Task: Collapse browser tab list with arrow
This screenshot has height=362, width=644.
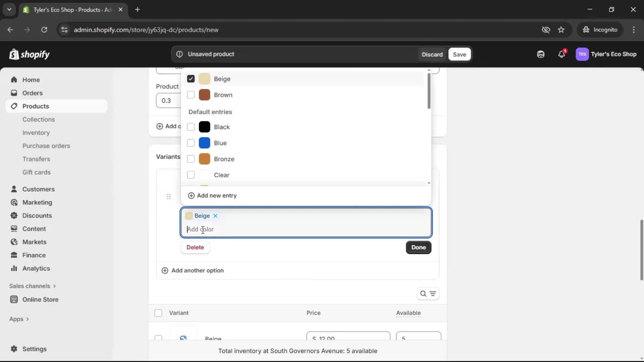Action: [9, 9]
